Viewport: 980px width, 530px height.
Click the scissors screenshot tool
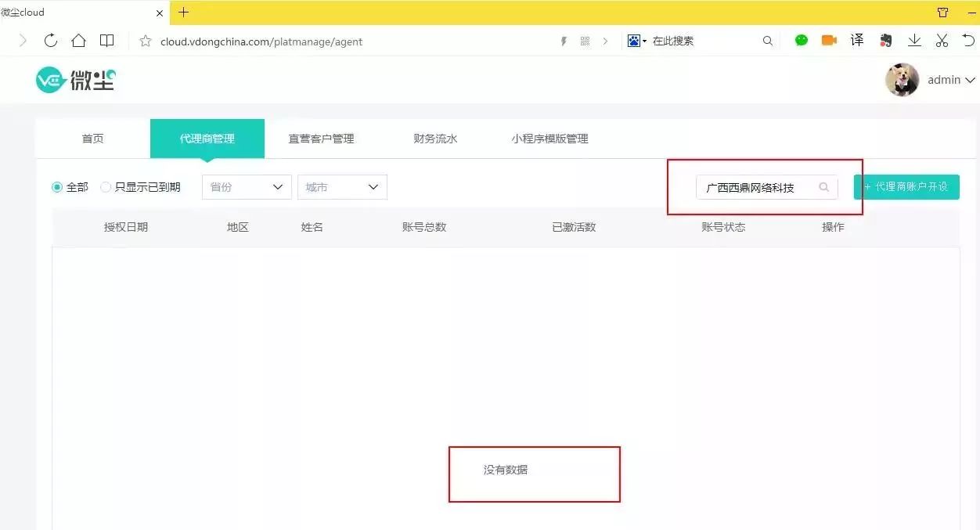tap(942, 41)
